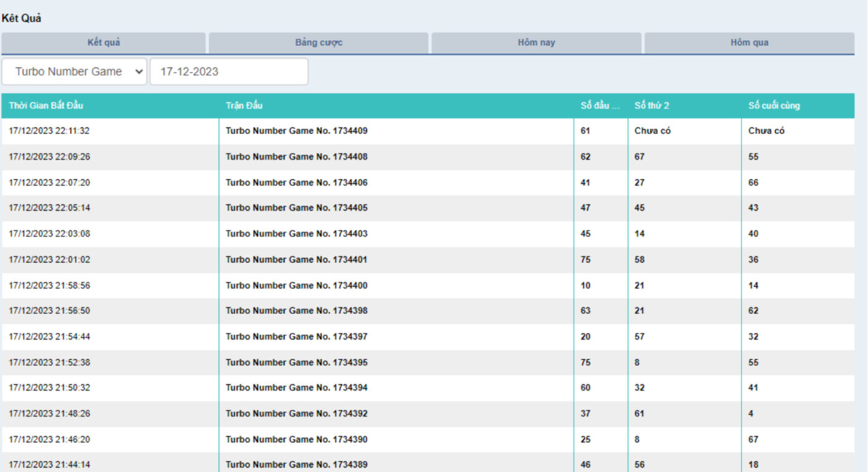
Task: Select the Hôm qua tab
Action: coord(749,43)
